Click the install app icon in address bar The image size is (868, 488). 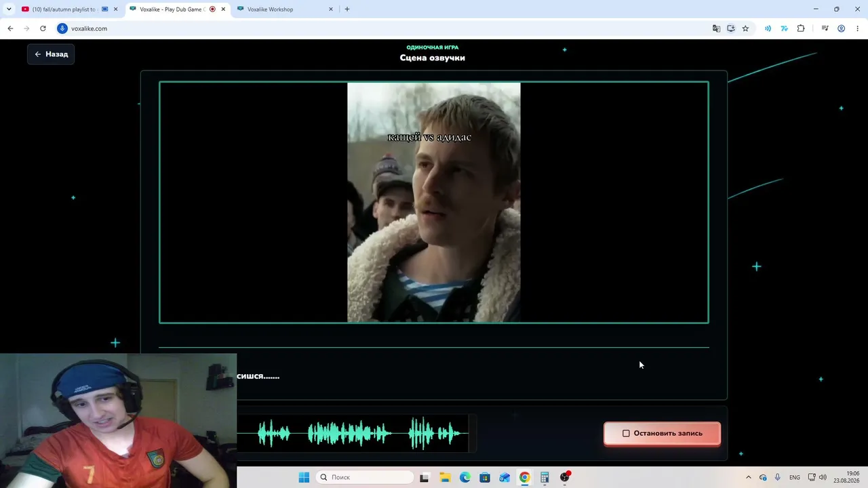pyautogui.click(x=731, y=28)
